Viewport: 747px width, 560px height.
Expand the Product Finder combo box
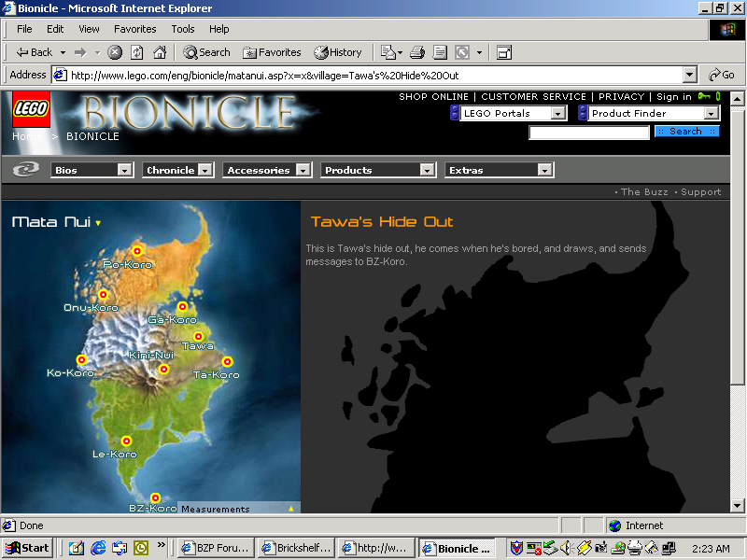(x=711, y=113)
